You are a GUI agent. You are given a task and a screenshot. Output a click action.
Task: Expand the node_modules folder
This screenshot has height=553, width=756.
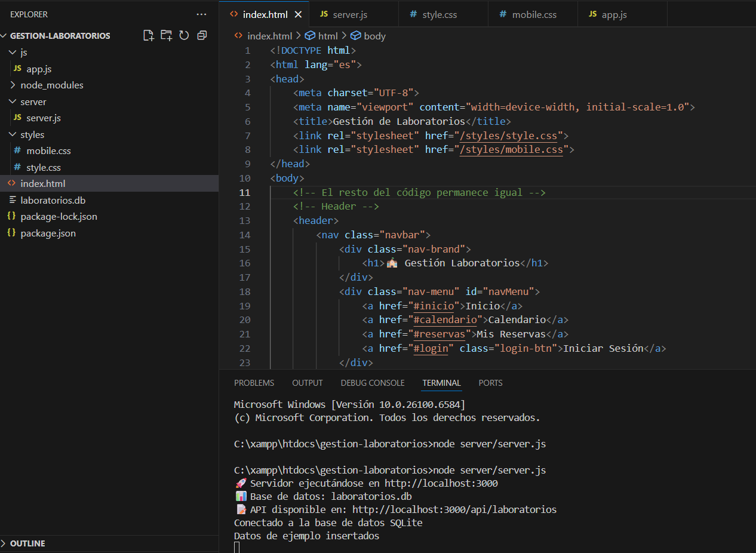click(x=51, y=85)
